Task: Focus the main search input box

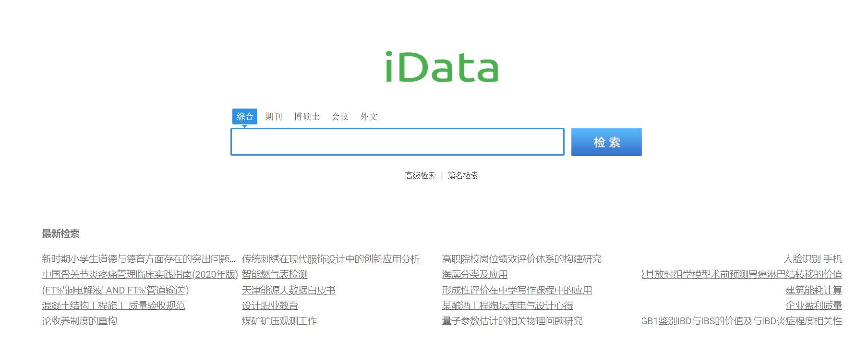Action: coord(398,142)
